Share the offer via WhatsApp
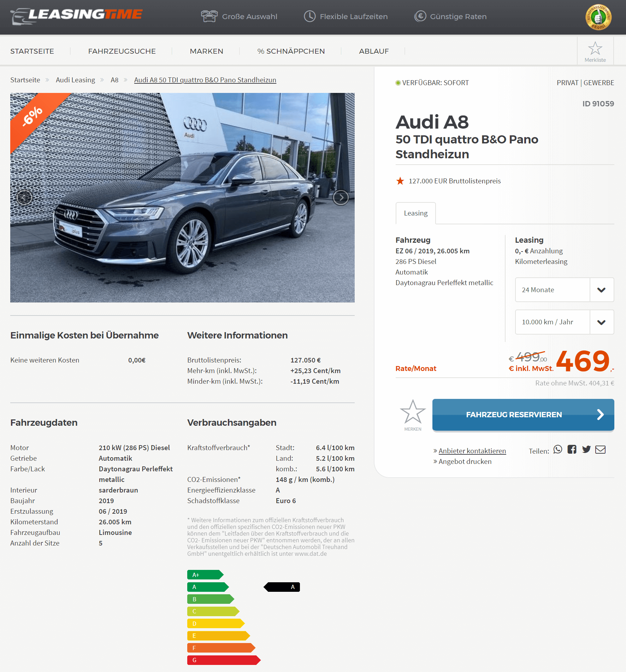626x672 pixels. (x=558, y=449)
